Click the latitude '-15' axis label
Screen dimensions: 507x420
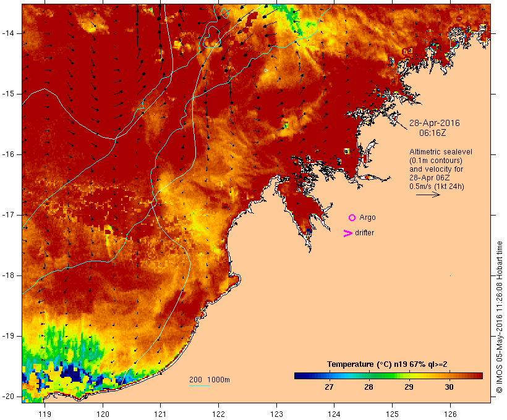coord(8,94)
